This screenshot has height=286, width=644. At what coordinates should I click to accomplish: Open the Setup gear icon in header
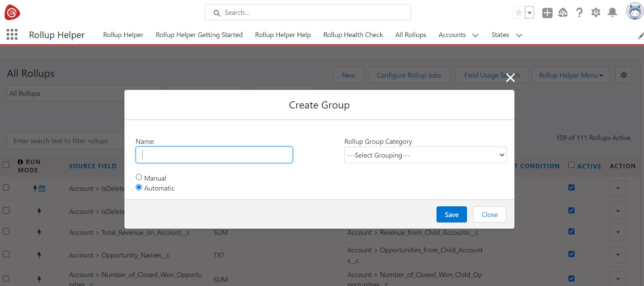click(x=596, y=13)
